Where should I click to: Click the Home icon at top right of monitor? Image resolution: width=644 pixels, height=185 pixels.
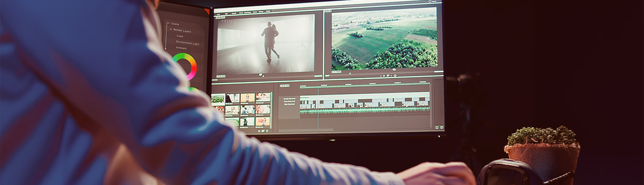click(431, 2)
